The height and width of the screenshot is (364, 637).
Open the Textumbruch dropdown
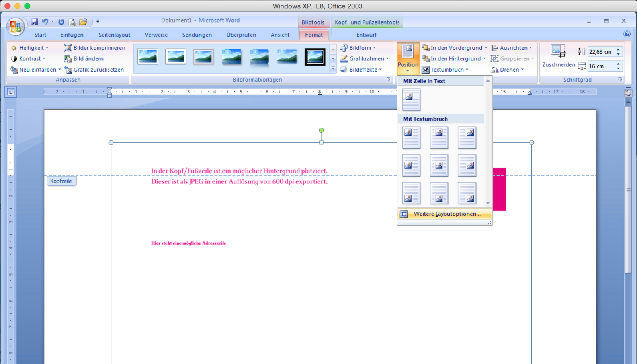(x=445, y=70)
